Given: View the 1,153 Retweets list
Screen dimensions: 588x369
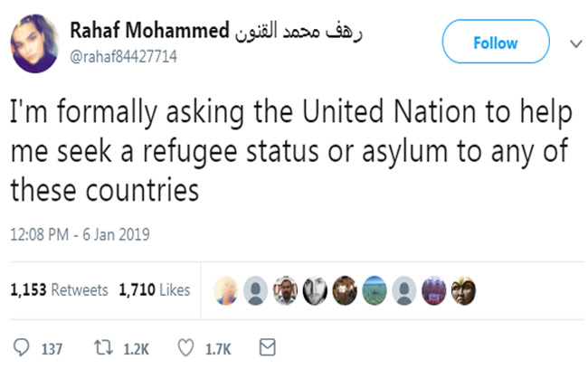Looking at the screenshot, I should (x=59, y=289).
